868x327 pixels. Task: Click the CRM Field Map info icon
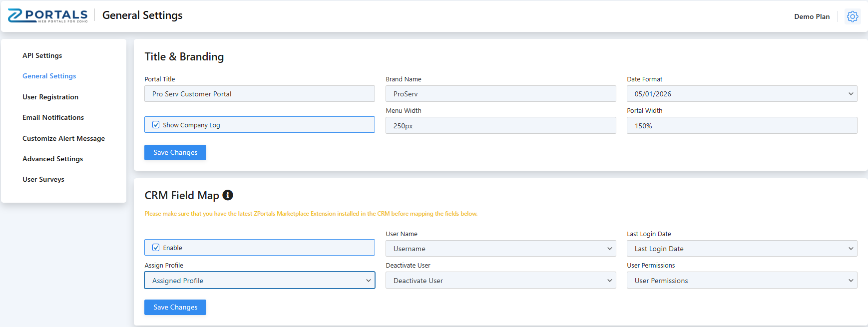(x=228, y=195)
